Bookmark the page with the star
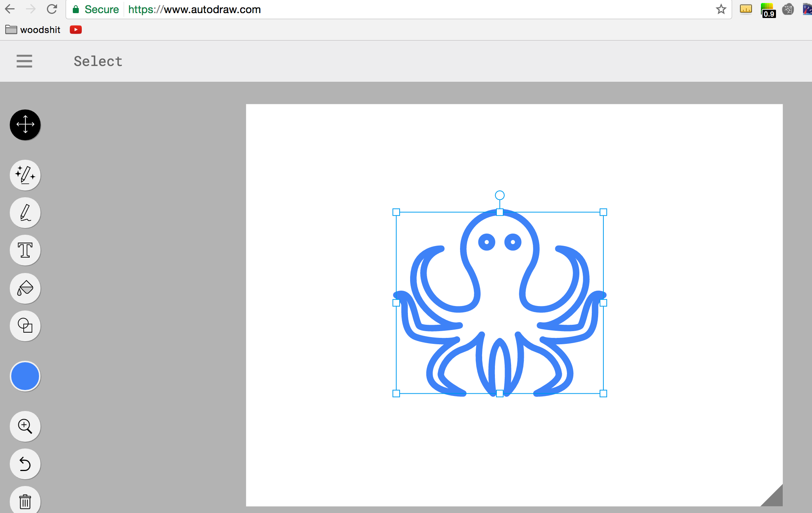812x513 pixels. pyautogui.click(x=721, y=9)
